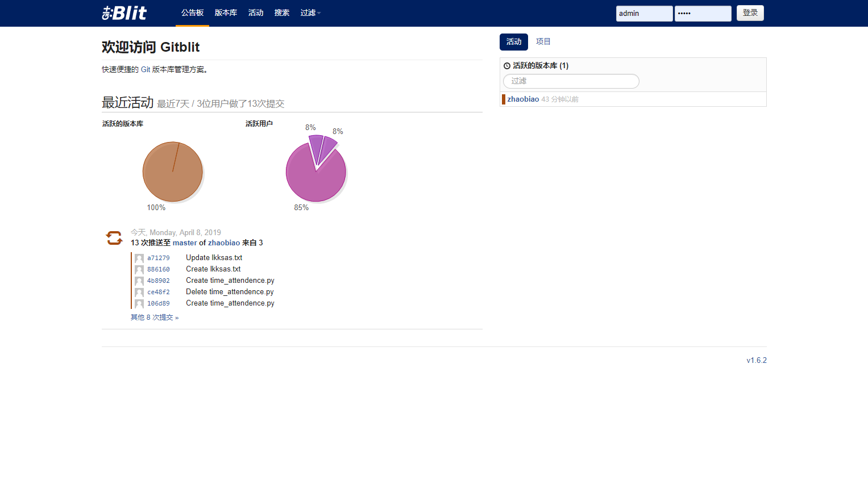Open commit 106d89 hash link

pyautogui.click(x=159, y=304)
